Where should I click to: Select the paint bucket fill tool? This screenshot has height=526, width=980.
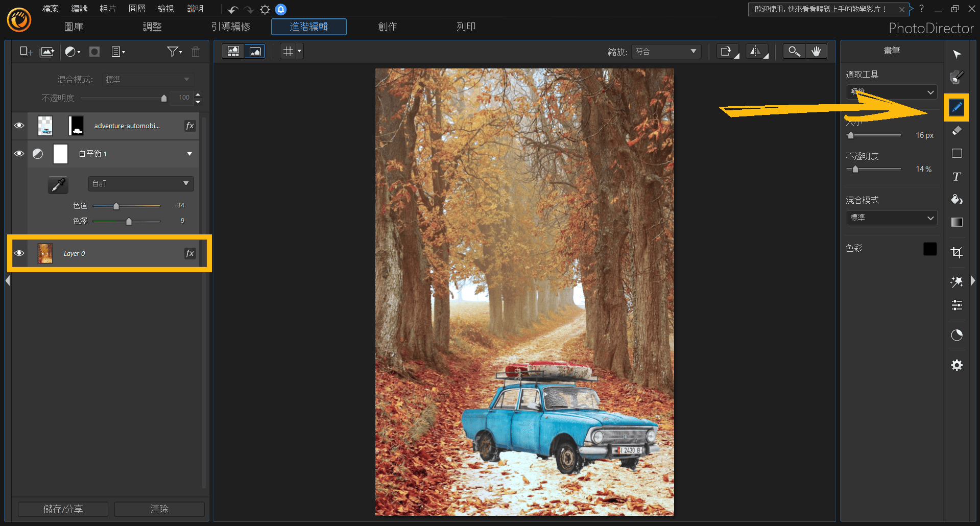957,199
